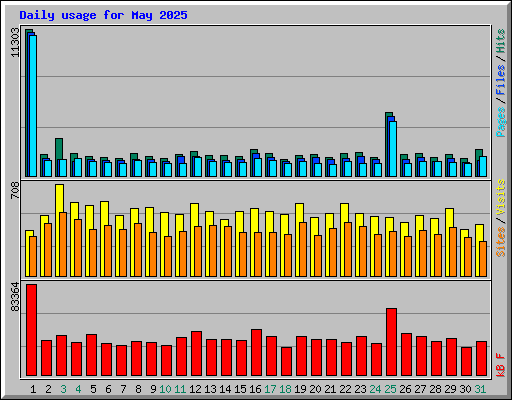The image size is (512, 400).
Task: Click day label 14 on x-axis
Action: 225,389
